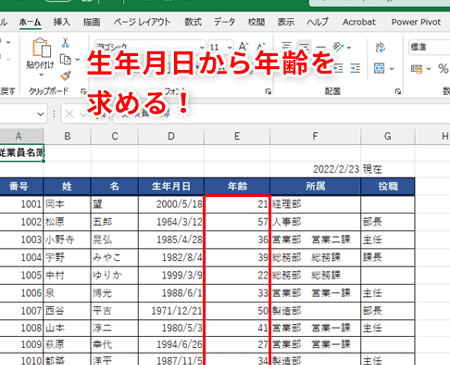Viewport: 450px width, 365px height.
Task: Click the Copy icon in clipboard group
Action: click(x=65, y=60)
